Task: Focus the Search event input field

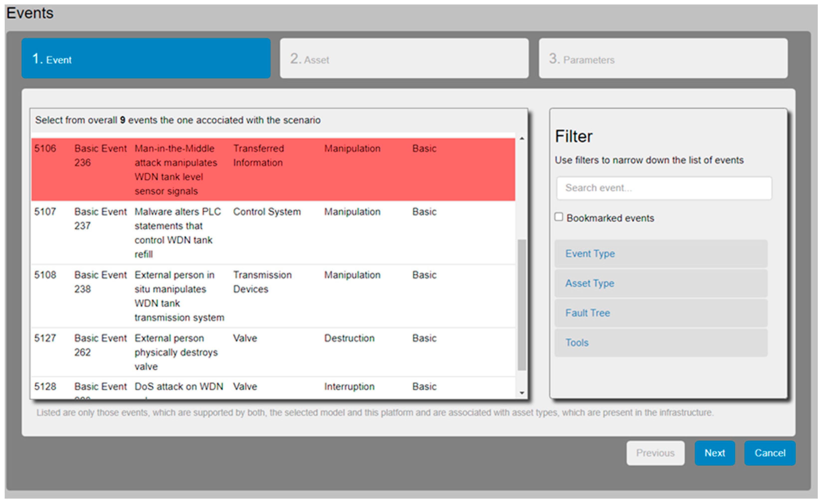Action: (x=664, y=188)
